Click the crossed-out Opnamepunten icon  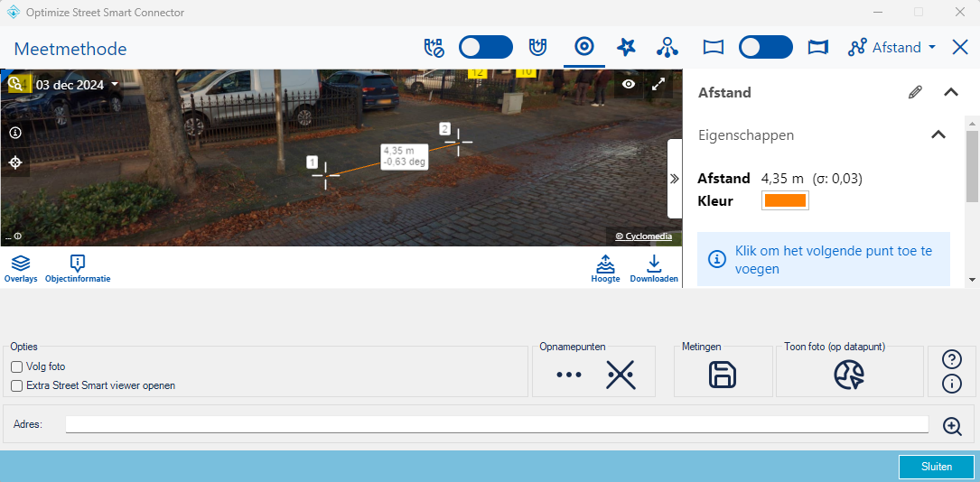point(621,375)
